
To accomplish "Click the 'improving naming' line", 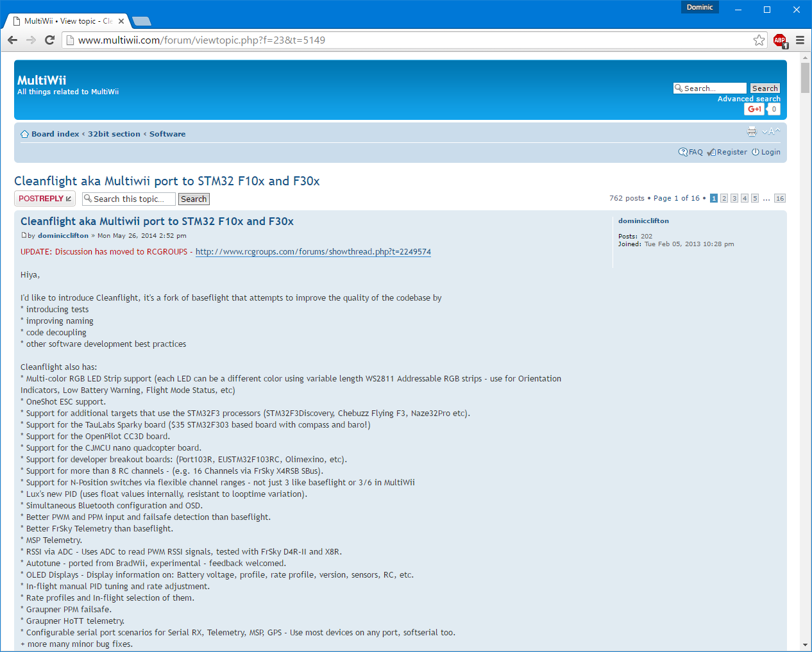I will [57, 321].
